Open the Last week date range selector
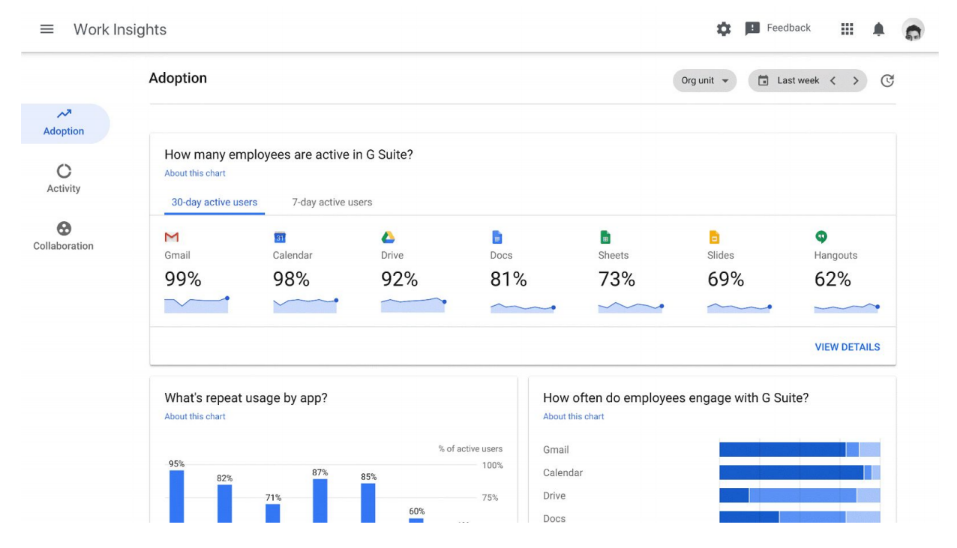This screenshot has width=957, height=548. click(797, 81)
